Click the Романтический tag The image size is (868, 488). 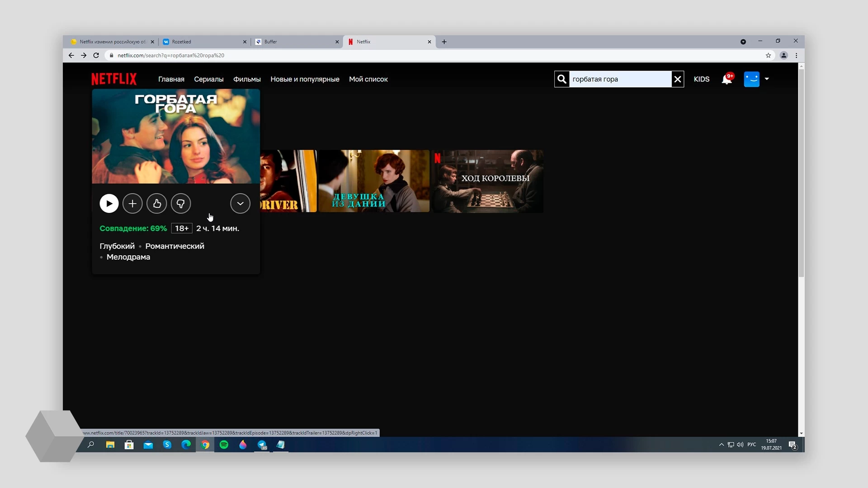click(175, 246)
